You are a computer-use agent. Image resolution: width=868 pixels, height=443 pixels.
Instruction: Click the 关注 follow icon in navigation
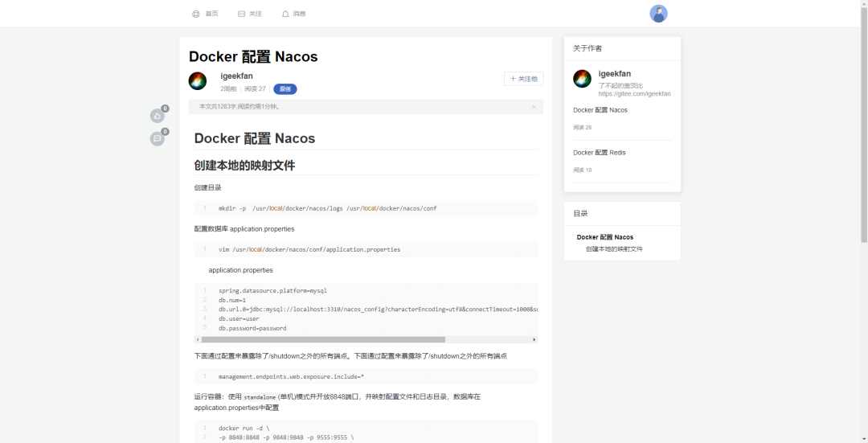[x=241, y=14]
